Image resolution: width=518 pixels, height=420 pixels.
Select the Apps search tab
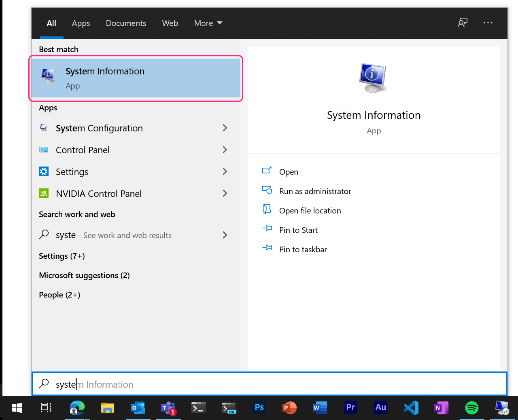click(x=81, y=23)
